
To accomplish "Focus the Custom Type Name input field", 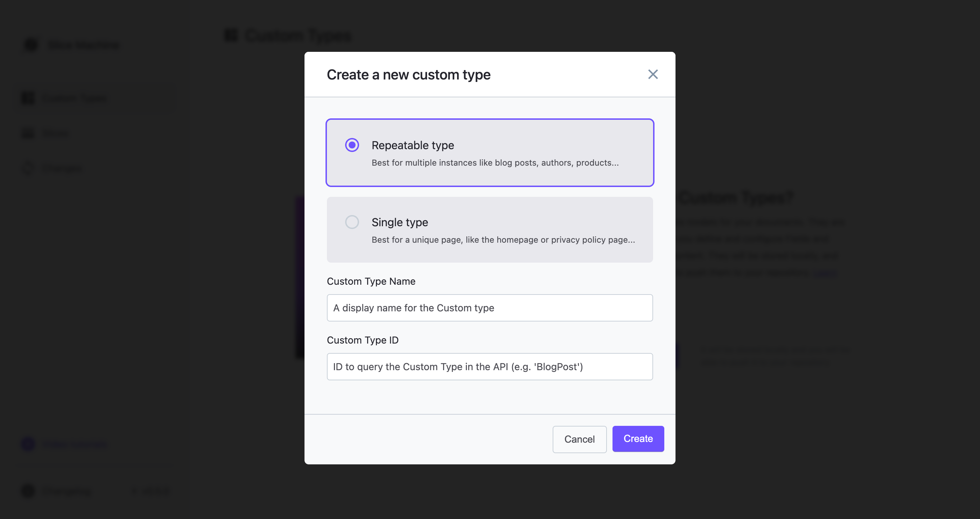I will 489,308.
